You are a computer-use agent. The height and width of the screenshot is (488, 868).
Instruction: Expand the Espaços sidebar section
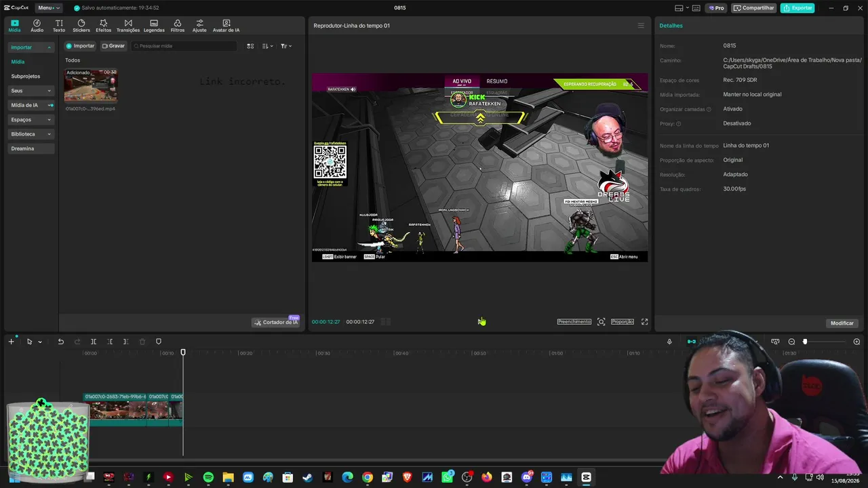click(x=49, y=120)
